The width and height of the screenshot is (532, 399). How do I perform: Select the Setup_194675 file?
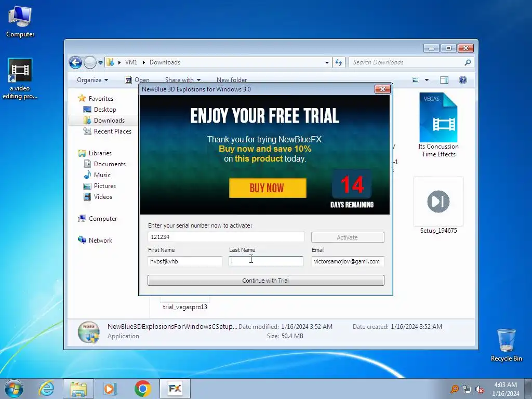438,206
